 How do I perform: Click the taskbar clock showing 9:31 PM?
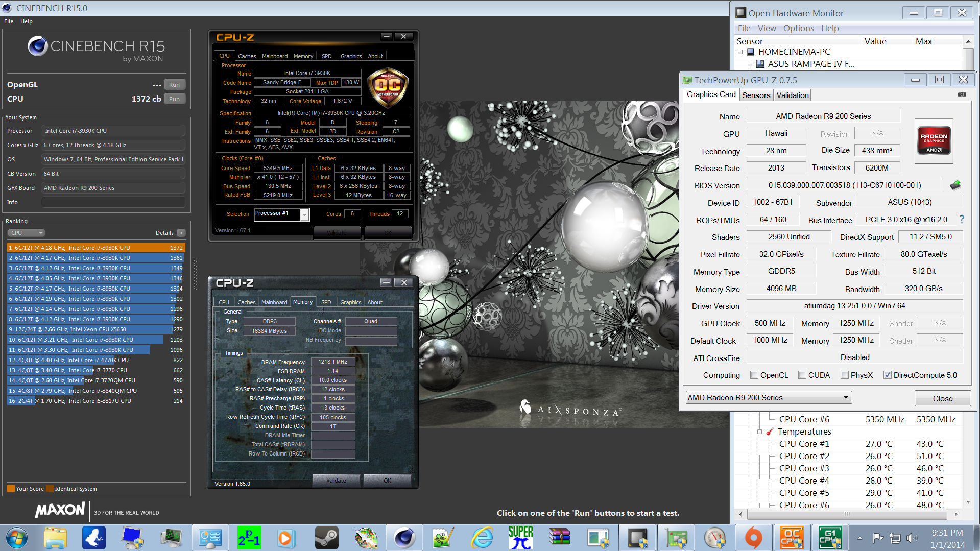[x=947, y=538]
